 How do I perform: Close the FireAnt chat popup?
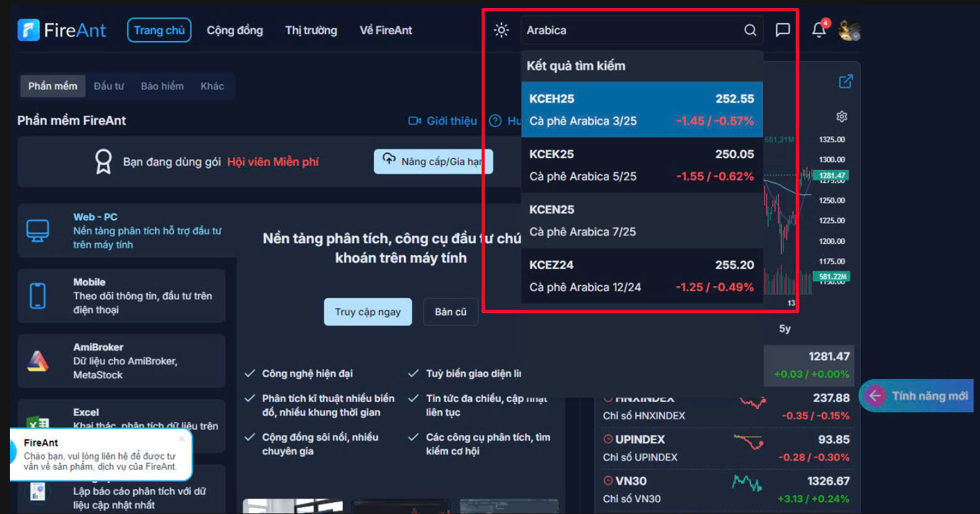(x=182, y=439)
